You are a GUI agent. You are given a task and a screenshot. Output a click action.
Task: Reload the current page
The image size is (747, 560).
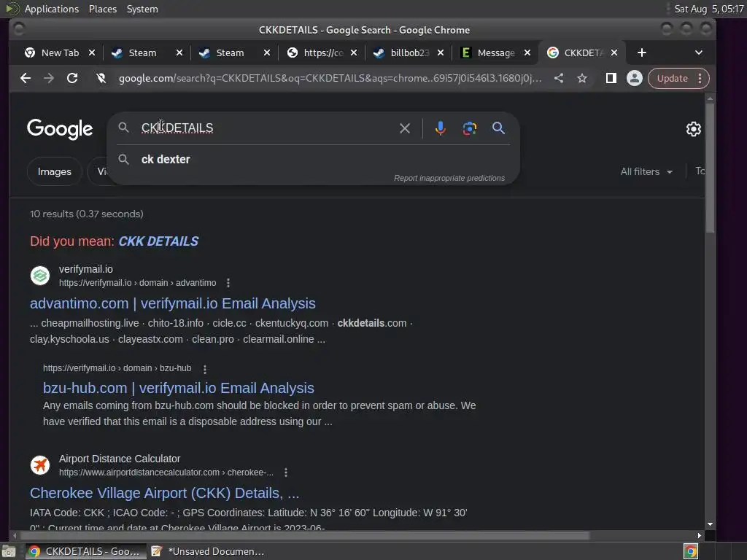[72, 78]
